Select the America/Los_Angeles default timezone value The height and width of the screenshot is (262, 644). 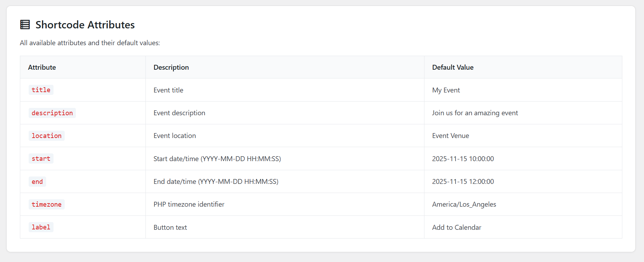(x=464, y=204)
